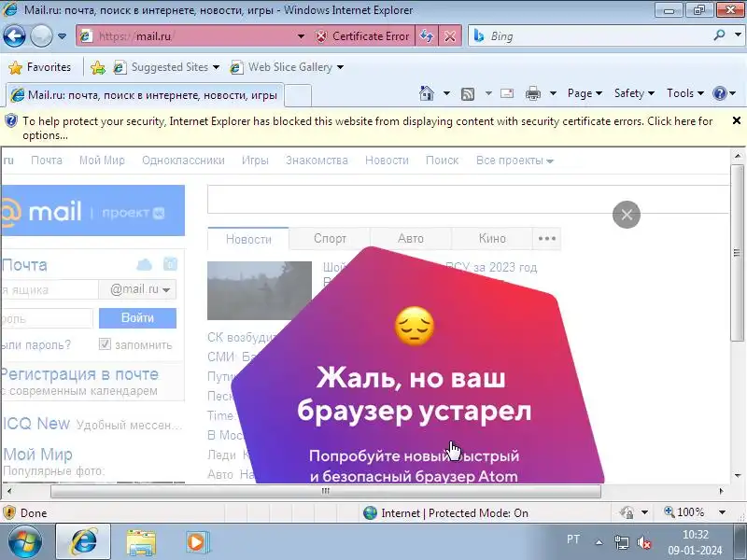Open the @mail.ru domain dropdown
This screenshot has height=560, width=747.
point(137,289)
